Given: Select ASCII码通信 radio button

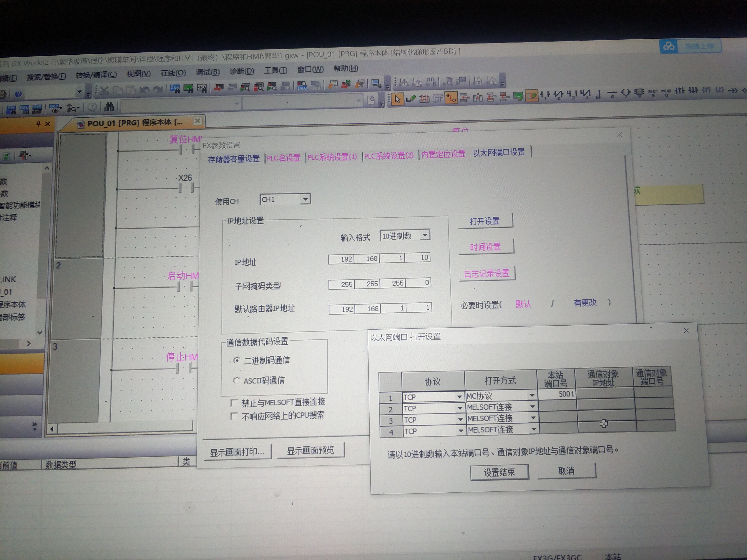Looking at the screenshot, I should pos(236,380).
